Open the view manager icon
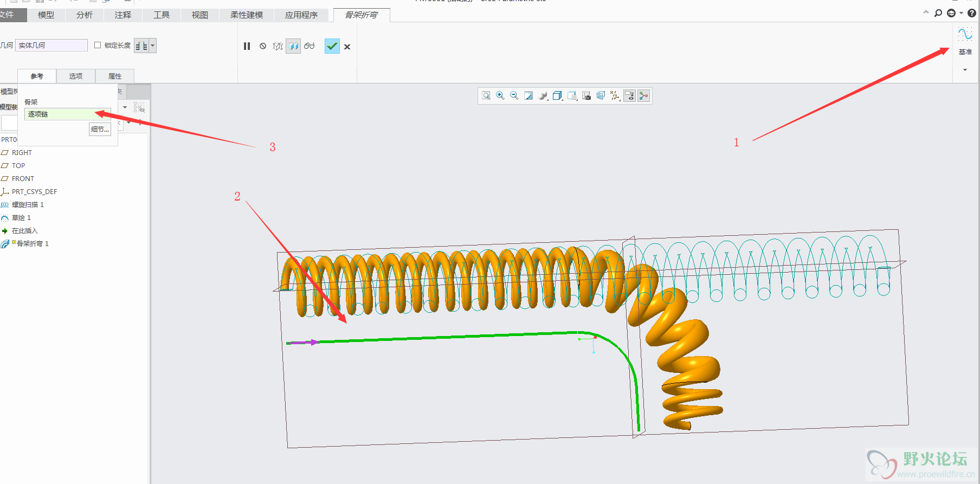The height and width of the screenshot is (484, 980). point(572,96)
